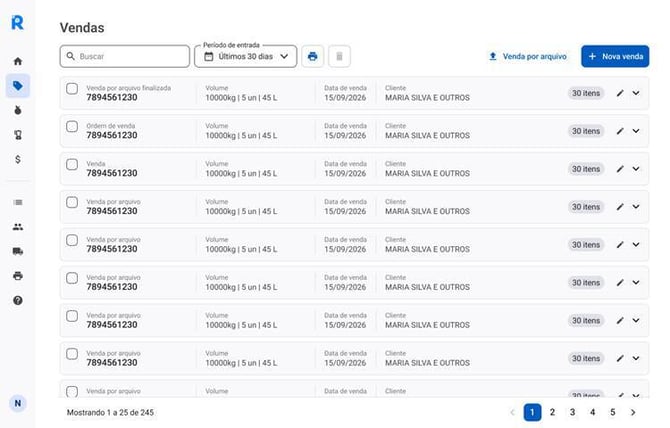The height and width of the screenshot is (428, 670).
Task: Click the blue print button beside period filter
Action: tap(313, 56)
